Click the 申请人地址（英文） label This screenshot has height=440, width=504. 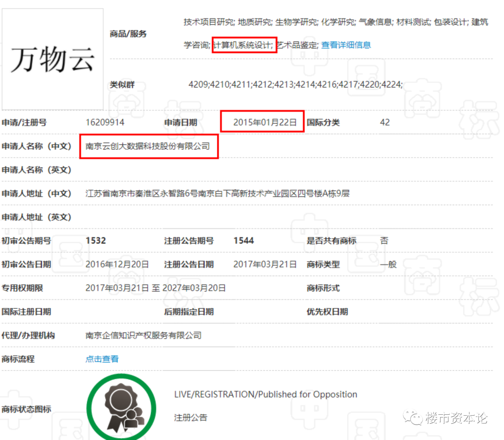click(x=36, y=217)
